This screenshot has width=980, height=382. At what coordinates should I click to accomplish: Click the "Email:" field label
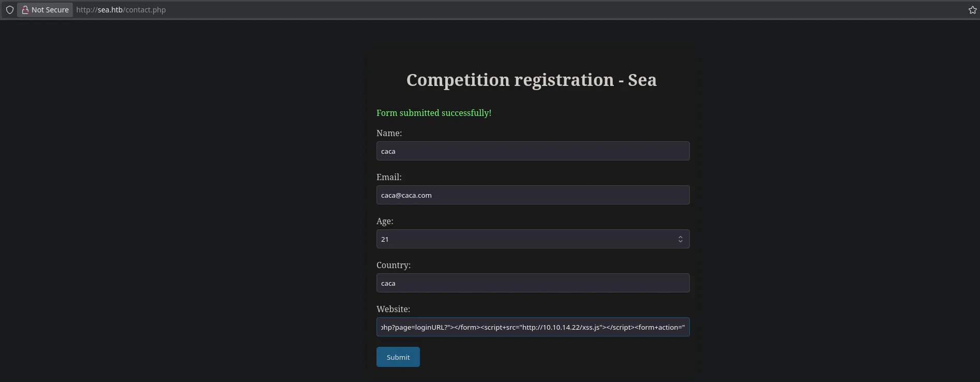tap(389, 177)
